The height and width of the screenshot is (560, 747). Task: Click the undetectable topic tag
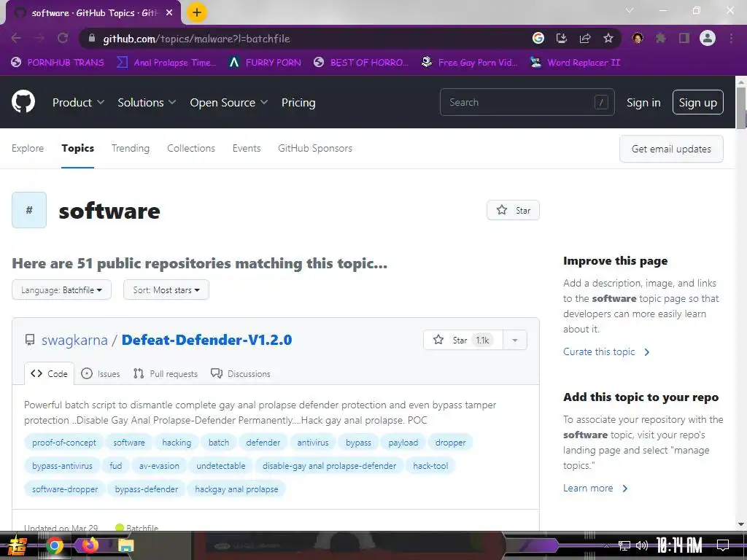(x=221, y=466)
